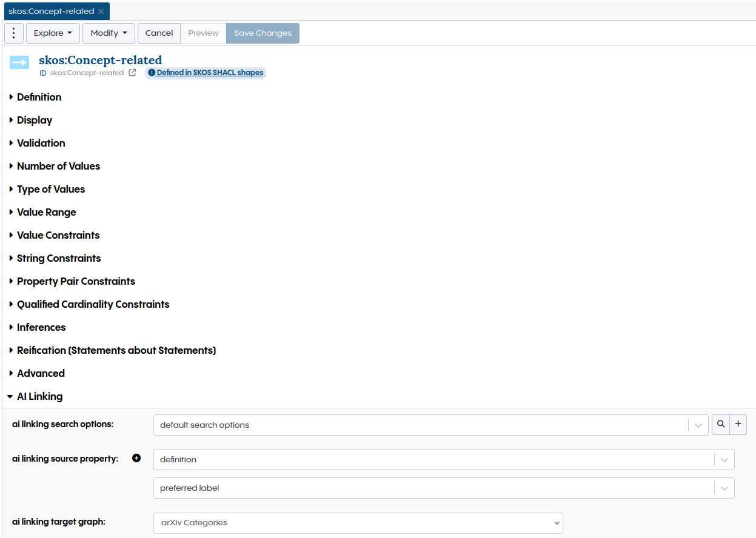Click the search icon for ai linking search options
756x538 pixels.
pos(720,425)
